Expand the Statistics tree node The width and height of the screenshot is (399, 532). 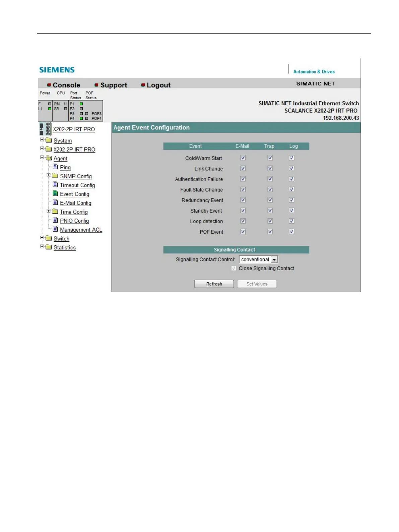click(x=42, y=246)
